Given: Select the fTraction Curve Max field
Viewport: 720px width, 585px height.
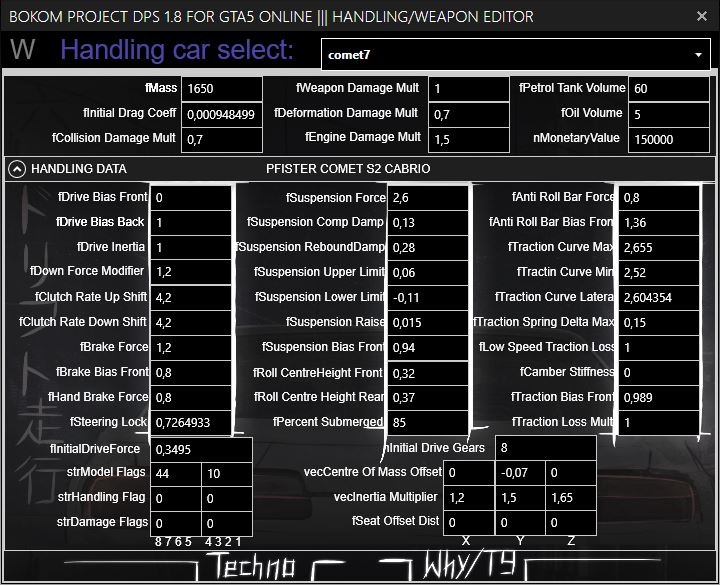Looking at the screenshot, I should [658, 247].
